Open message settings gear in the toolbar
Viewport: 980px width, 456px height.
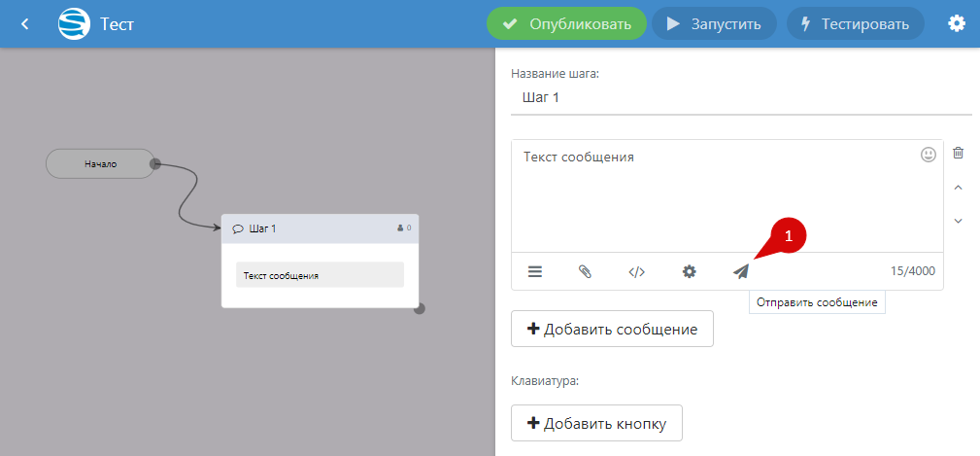tap(689, 271)
